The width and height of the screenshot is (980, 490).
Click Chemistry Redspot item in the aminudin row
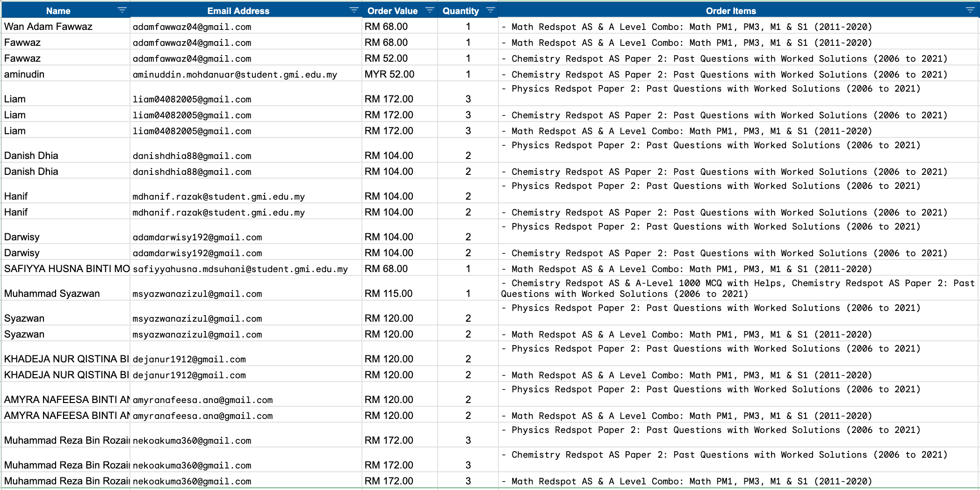pos(738,74)
